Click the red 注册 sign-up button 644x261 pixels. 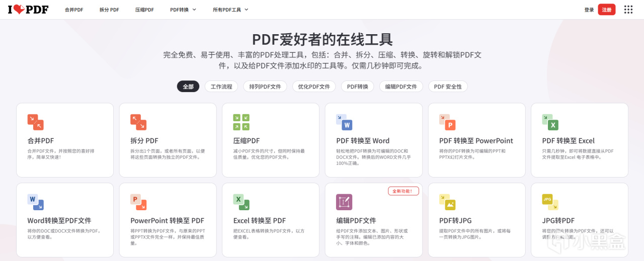[607, 10]
